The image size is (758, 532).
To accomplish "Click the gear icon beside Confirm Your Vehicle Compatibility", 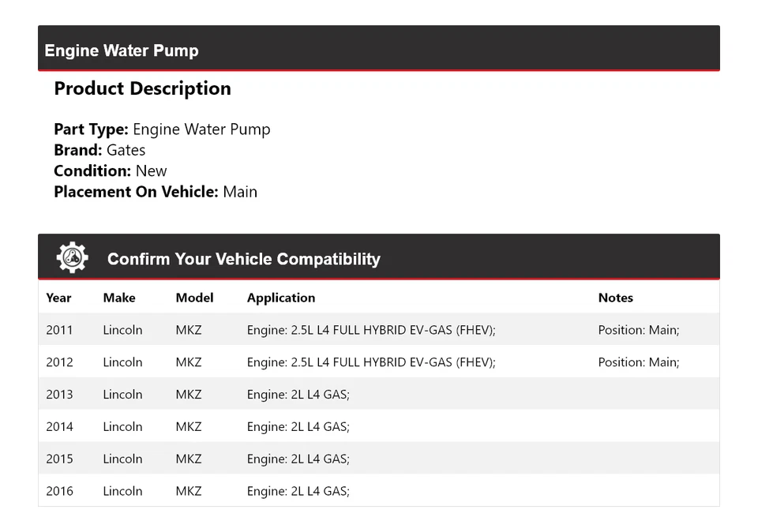I will tap(72, 258).
